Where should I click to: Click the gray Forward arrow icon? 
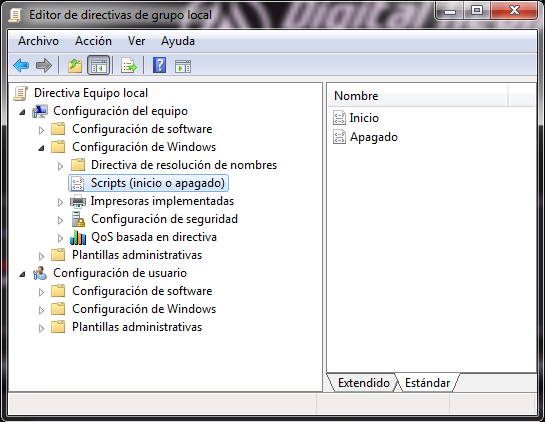point(44,65)
